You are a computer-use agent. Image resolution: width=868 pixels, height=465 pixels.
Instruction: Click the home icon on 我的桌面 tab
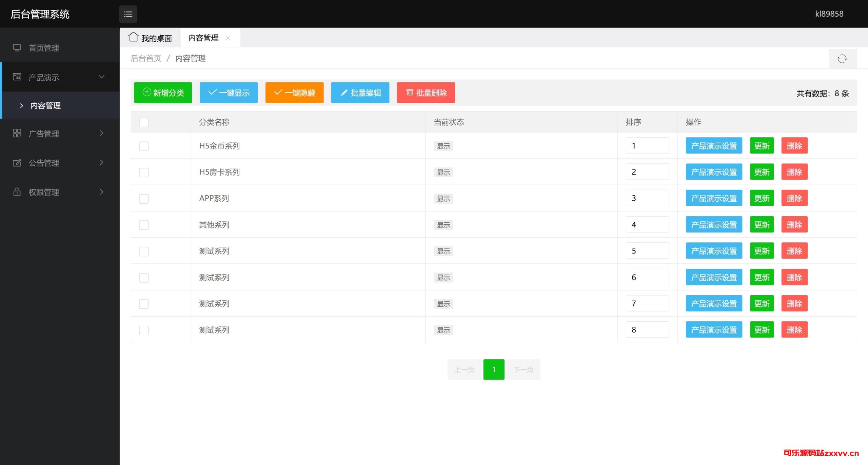(133, 37)
